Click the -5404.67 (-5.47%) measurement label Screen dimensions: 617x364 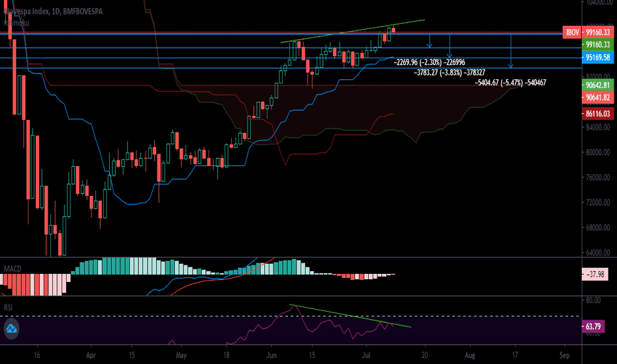point(510,83)
